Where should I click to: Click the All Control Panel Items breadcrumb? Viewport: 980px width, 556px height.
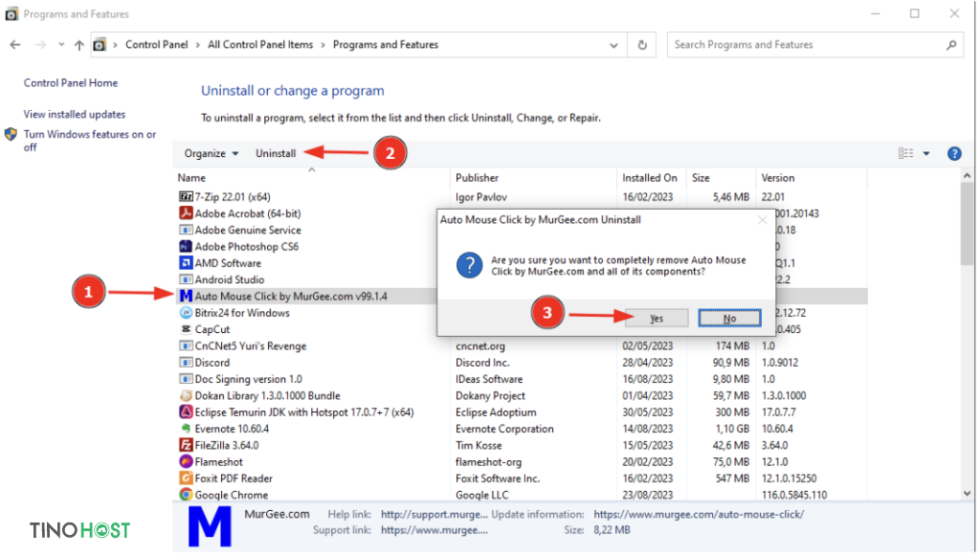coord(260,45)
